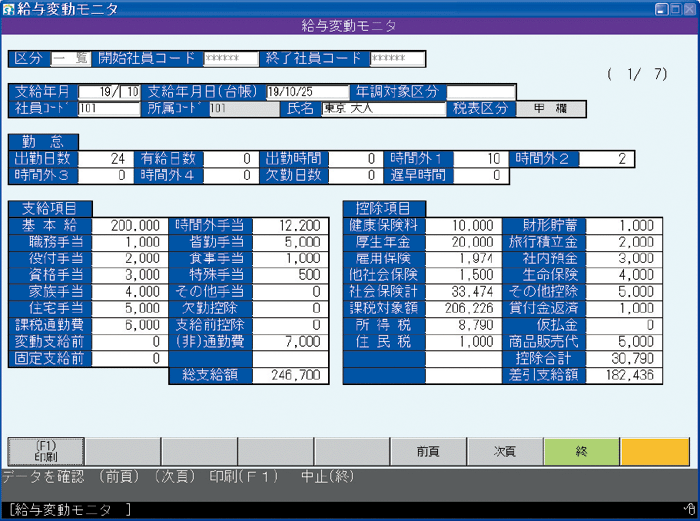Click the orange button beside 終

tap(657, 451)
